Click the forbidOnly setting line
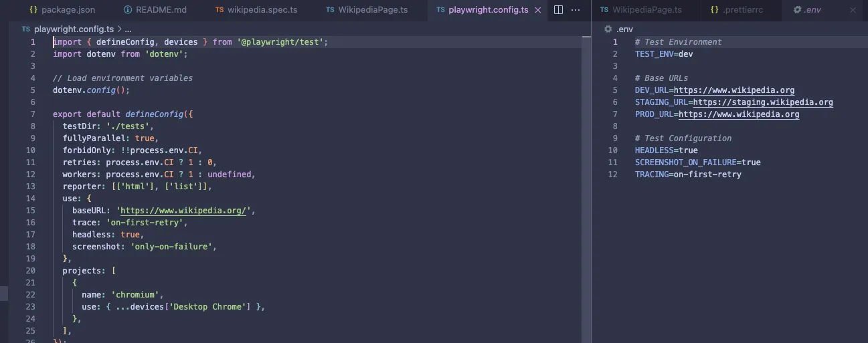868x343 pixels. (x=132, y=150)
